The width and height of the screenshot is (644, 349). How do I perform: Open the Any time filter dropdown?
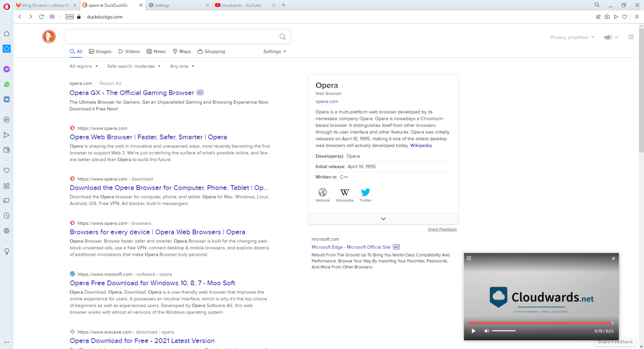coord(182,66)
